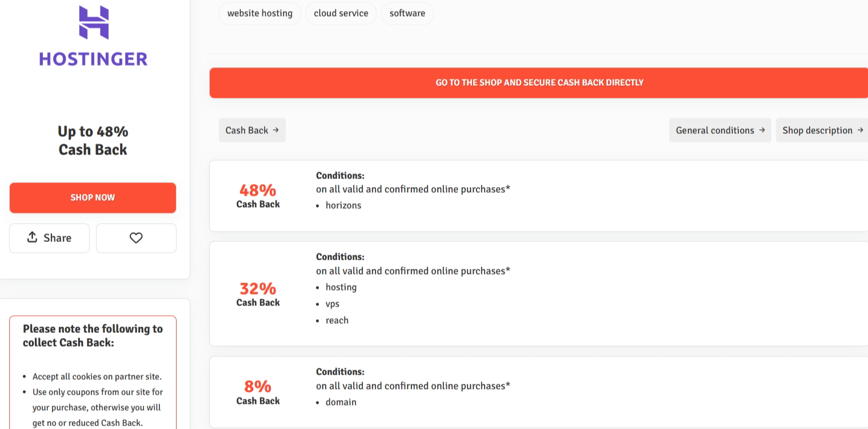Select the cloud service tag
868x429 pixels.
pos(341,13)
